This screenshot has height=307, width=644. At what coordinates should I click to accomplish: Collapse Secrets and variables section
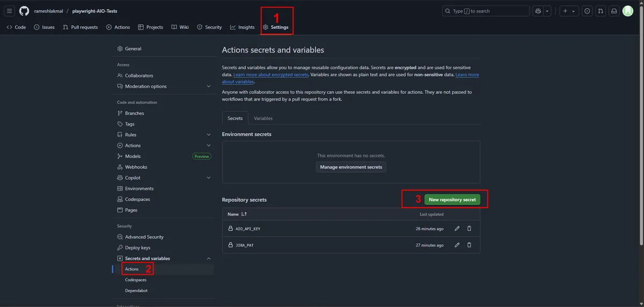pos(164,258)
